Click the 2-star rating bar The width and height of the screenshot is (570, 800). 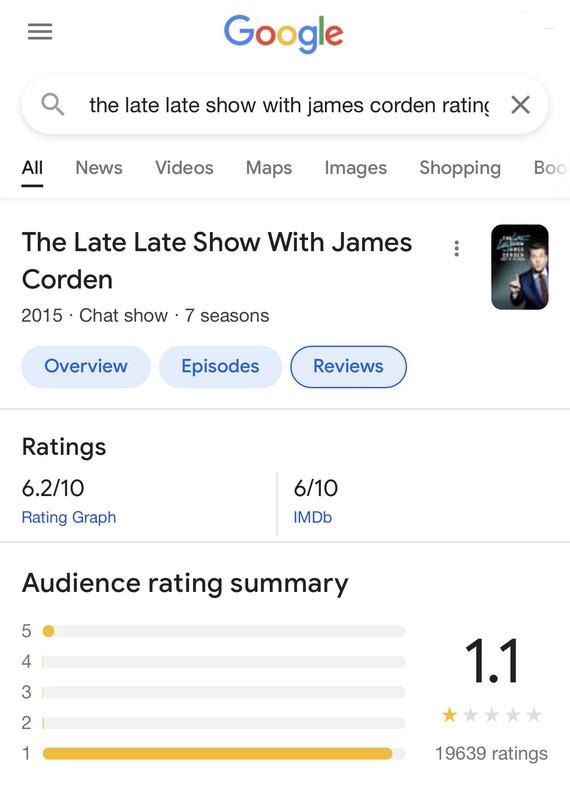pyautogui.click(x=224, y=723)
